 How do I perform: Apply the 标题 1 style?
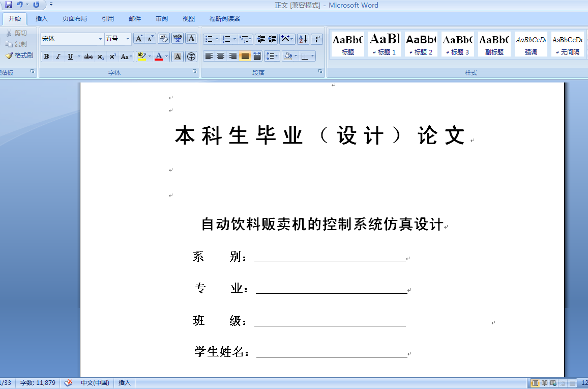pyautogui.click(x=385, y=44)
